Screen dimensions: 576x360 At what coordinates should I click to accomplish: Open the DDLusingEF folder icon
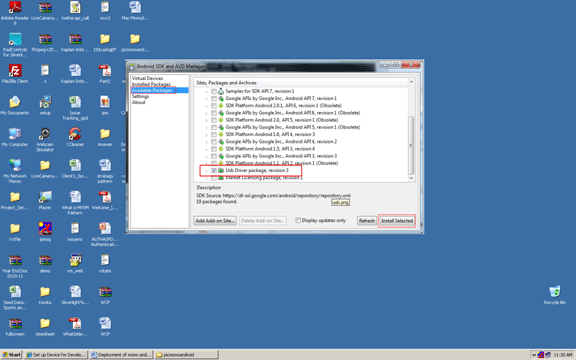[105, 39]
